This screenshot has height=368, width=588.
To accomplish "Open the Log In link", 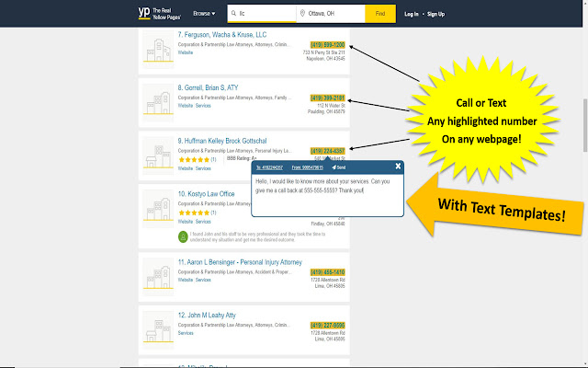I will point(412,15).
